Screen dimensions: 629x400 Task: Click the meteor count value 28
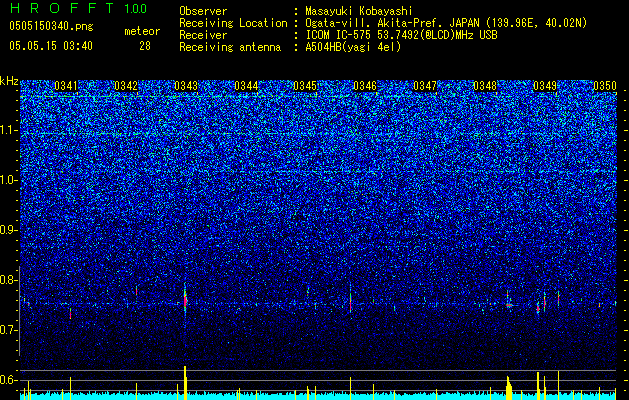(x=145, y=46)
